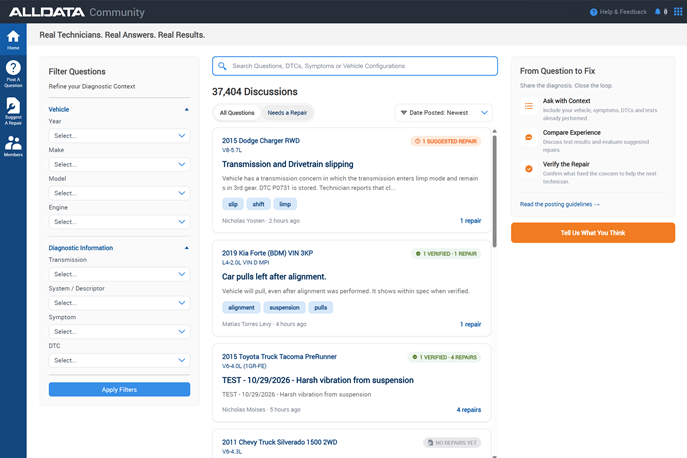Select the Needs a Repair tab
The image size is (687, 458).
[287, 113]
